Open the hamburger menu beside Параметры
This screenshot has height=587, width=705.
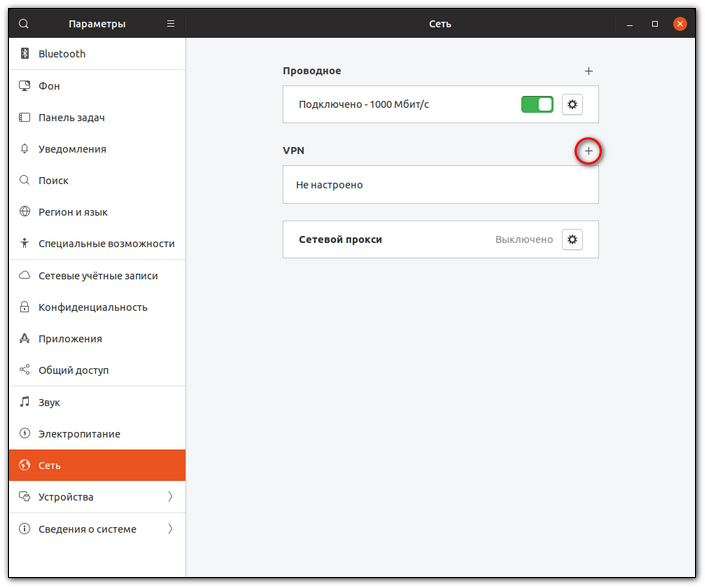pyautogui.click(x=170, y=23)
